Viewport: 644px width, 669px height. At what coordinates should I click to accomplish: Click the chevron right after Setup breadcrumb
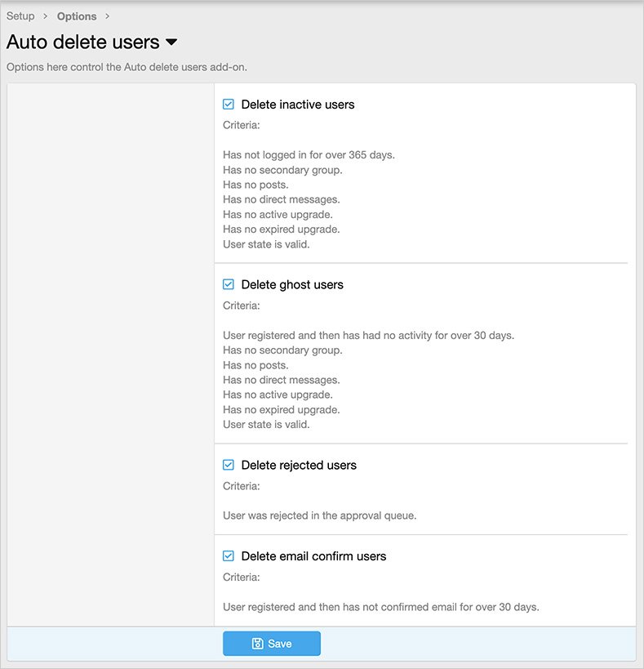[46, 16]
